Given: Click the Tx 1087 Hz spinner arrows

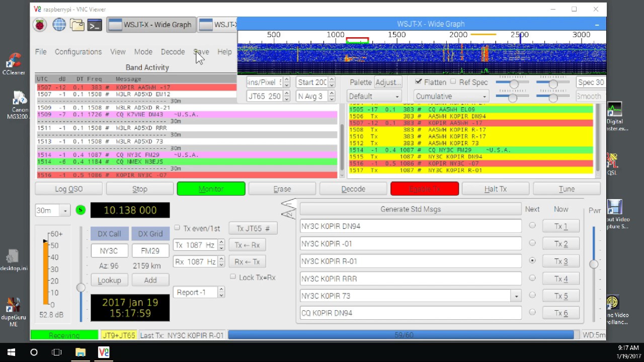Looking at the screenshot, I should (220, 245).
